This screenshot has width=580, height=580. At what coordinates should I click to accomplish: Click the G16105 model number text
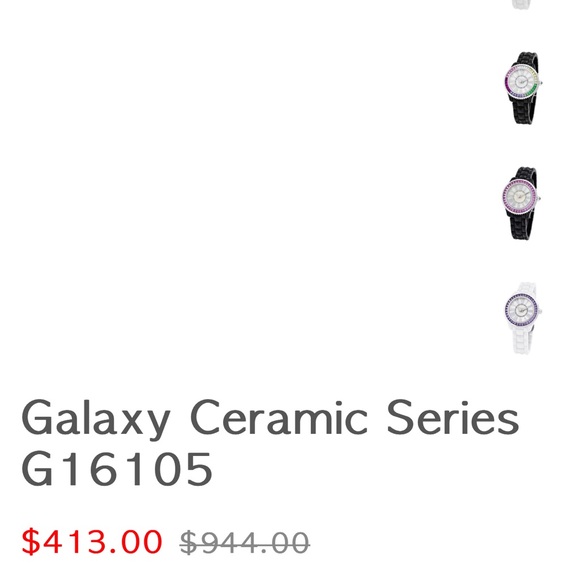pyautogui.click(x=117, y=468)
